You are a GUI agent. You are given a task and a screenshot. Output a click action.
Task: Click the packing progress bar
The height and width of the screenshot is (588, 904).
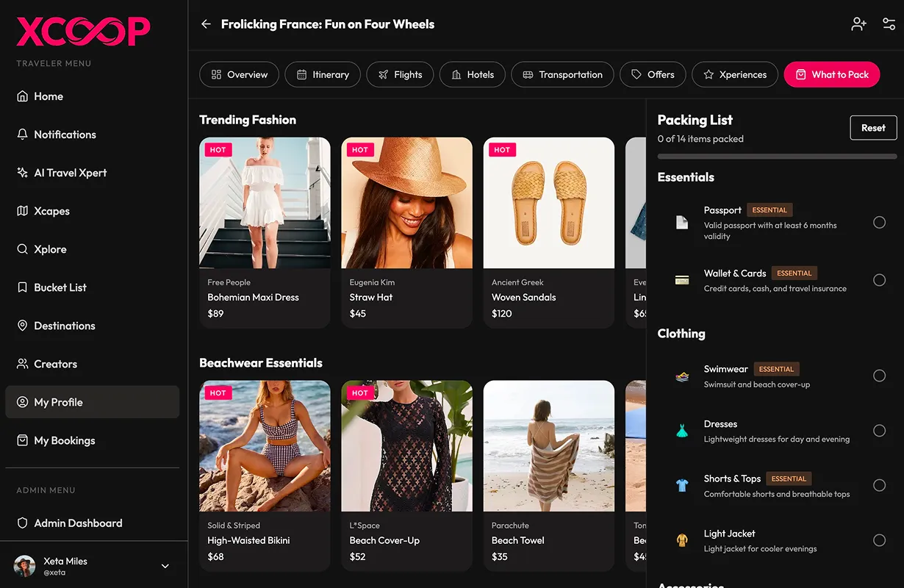(x=777, y=157)
